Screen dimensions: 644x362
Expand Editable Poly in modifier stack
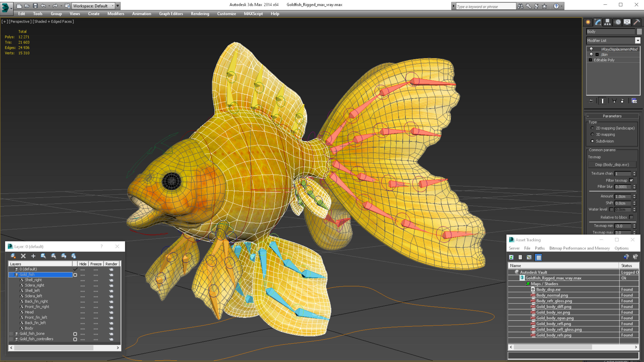coord(590,60)
